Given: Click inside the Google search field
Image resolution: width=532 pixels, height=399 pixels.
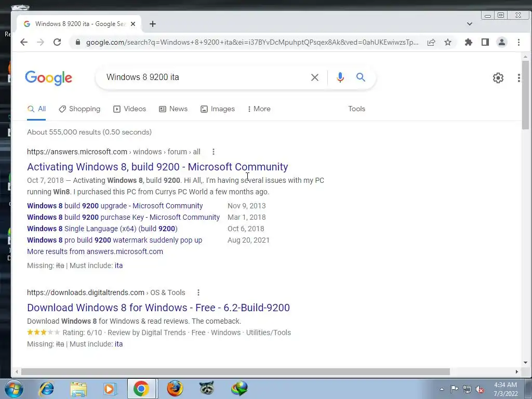Looking at the screenshot, I should click(x=204, y=77).
